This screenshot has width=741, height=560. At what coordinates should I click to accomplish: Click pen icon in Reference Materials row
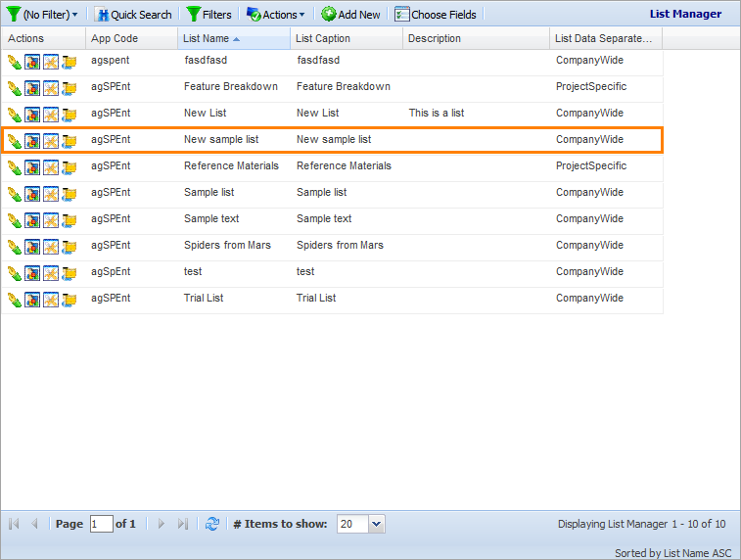(x=14, y=167)
